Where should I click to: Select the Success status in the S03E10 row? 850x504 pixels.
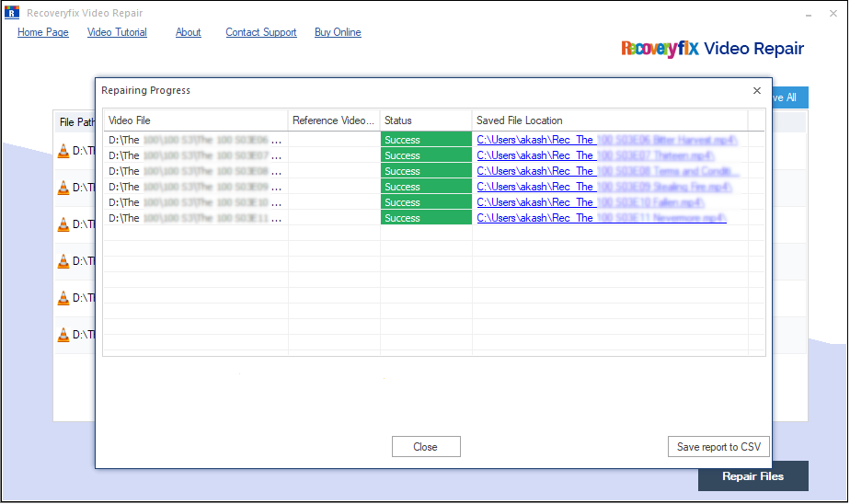pos(426,202)
